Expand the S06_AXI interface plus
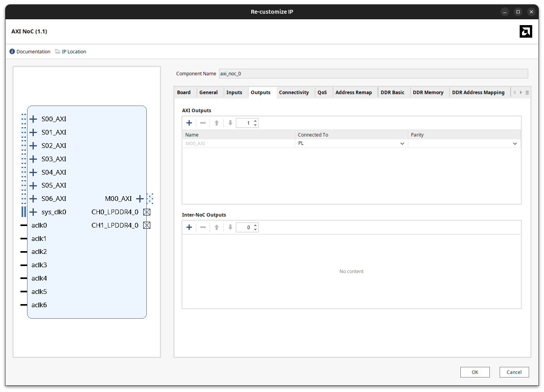 click(x=33, y=199)
